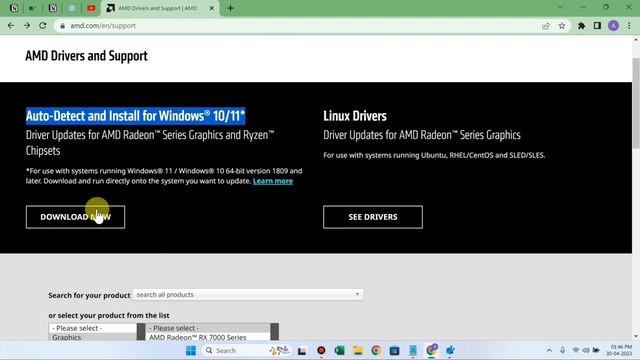Open the last blue taskbar app icon

point(450,350)
